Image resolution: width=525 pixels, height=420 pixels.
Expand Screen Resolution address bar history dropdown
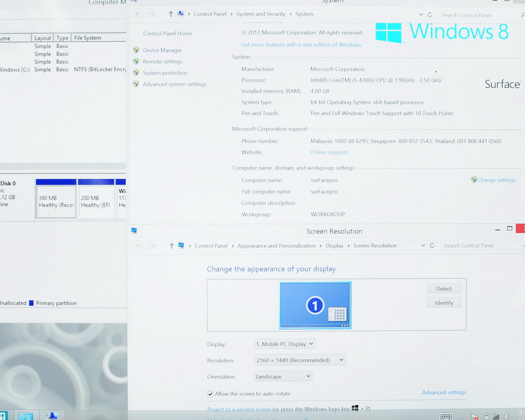[x=423, y=246]
